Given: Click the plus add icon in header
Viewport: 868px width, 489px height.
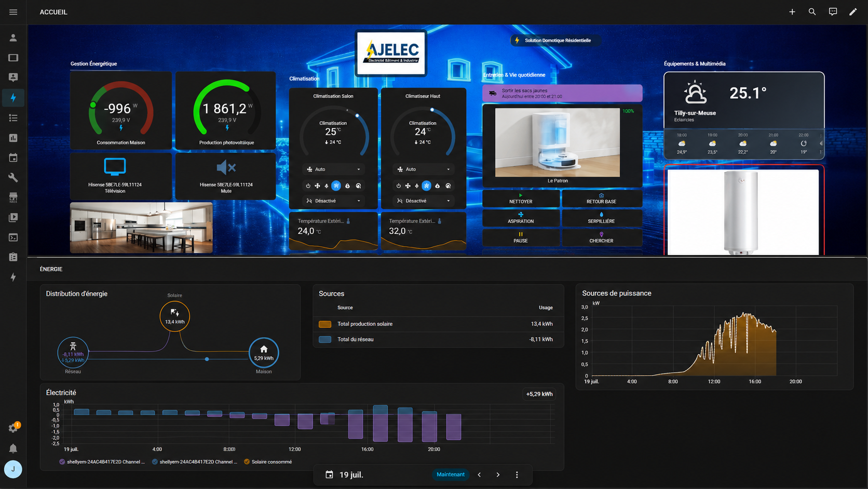Looking at the screenshot, I should coord(792,12).
